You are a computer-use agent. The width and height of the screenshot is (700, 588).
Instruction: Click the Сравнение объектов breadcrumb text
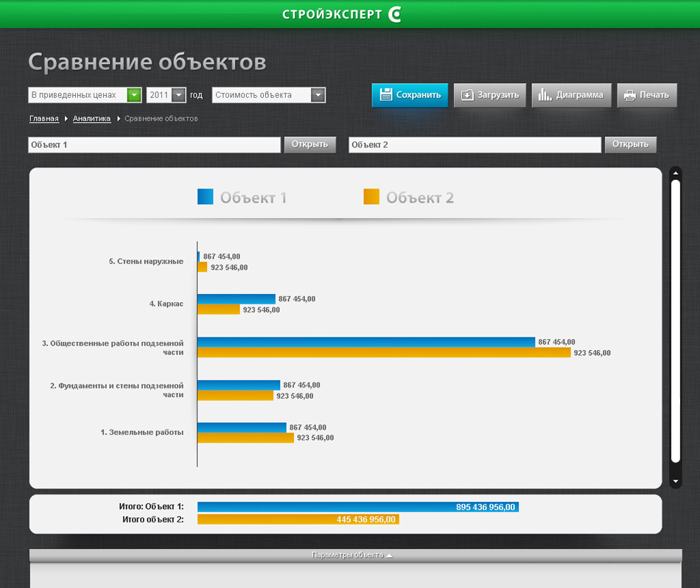[161, 119]
